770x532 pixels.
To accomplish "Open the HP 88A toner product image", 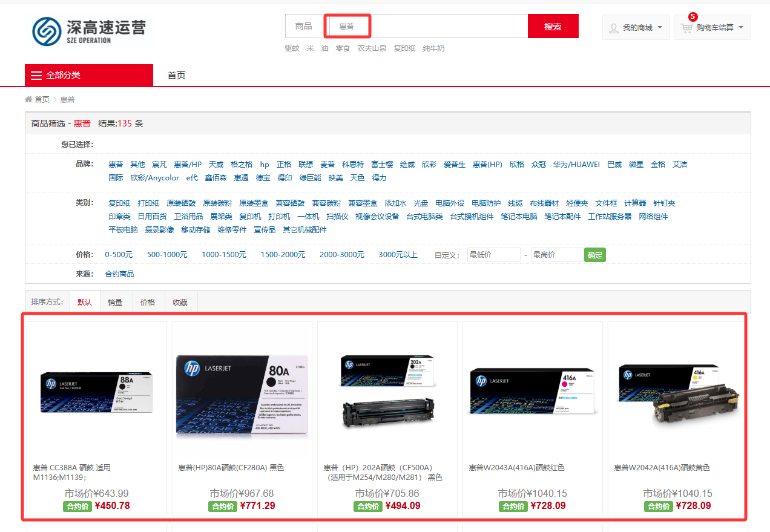I will [97, 392].
